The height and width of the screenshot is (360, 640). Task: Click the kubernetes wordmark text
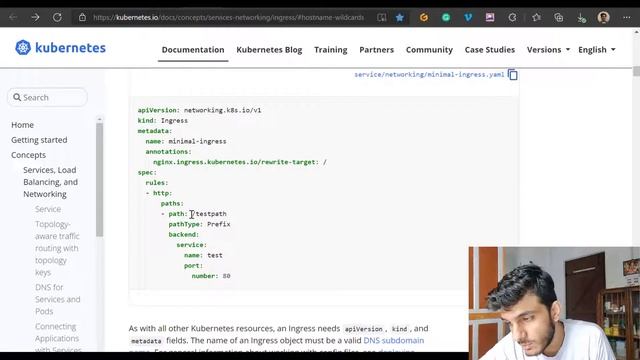(70, 48)
